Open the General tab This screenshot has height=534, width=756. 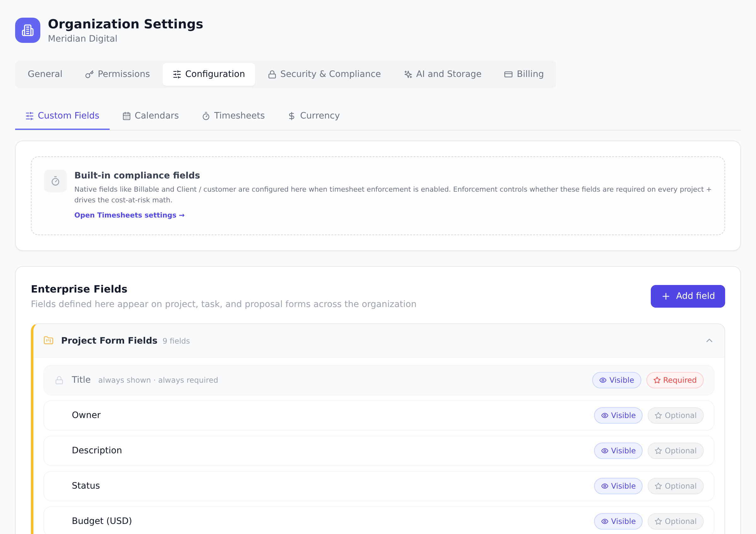pos(45,74)
